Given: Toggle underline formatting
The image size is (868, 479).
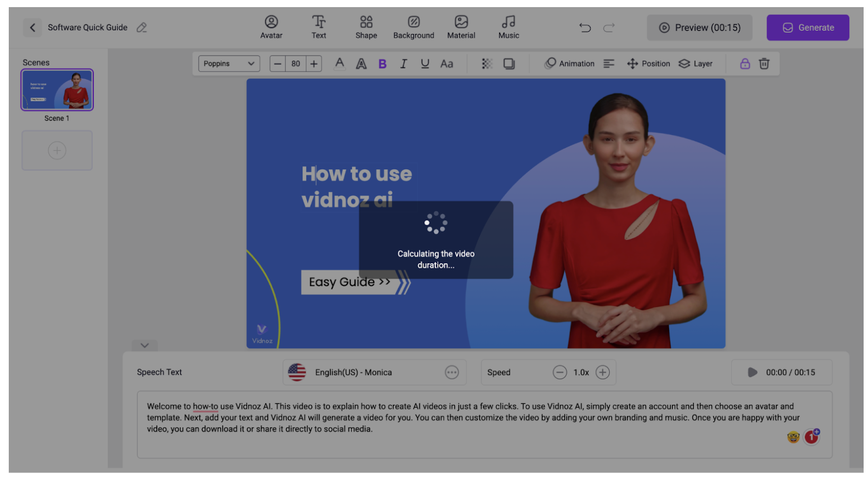Looking at the screenshot, I should point(425,64).
